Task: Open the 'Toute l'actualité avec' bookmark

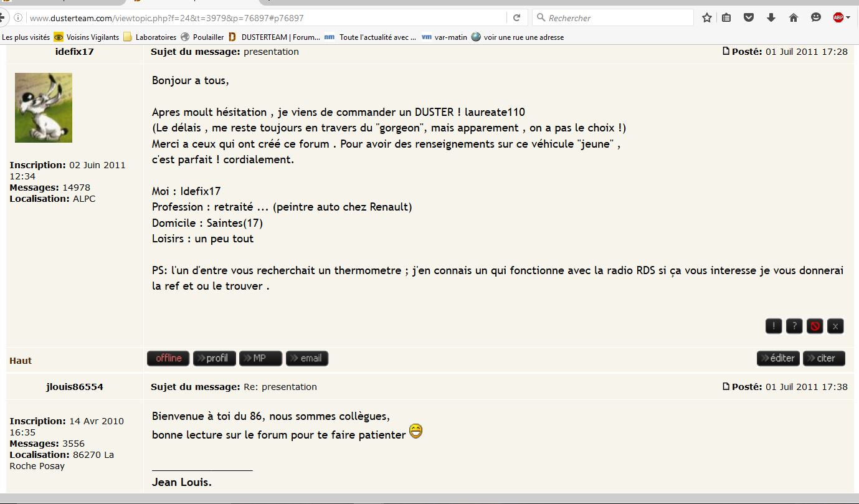Action: (x=370, y=37)
